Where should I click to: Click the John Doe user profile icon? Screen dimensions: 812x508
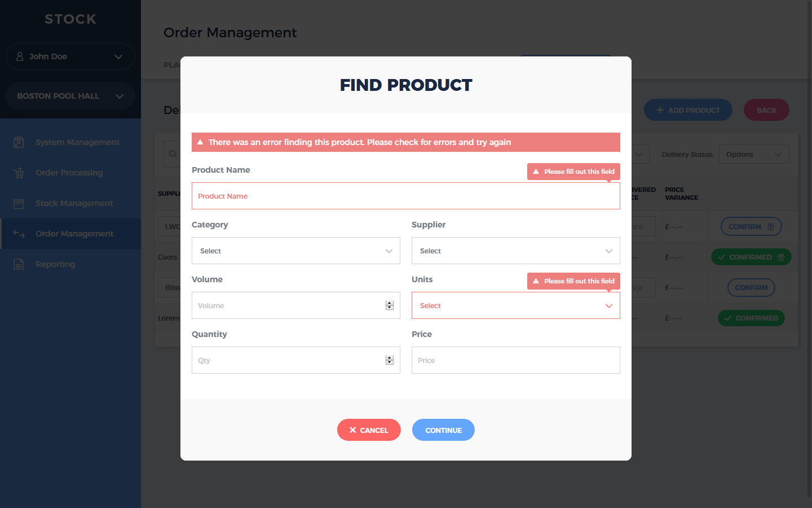pyautogui.click(x=20, y=56)
